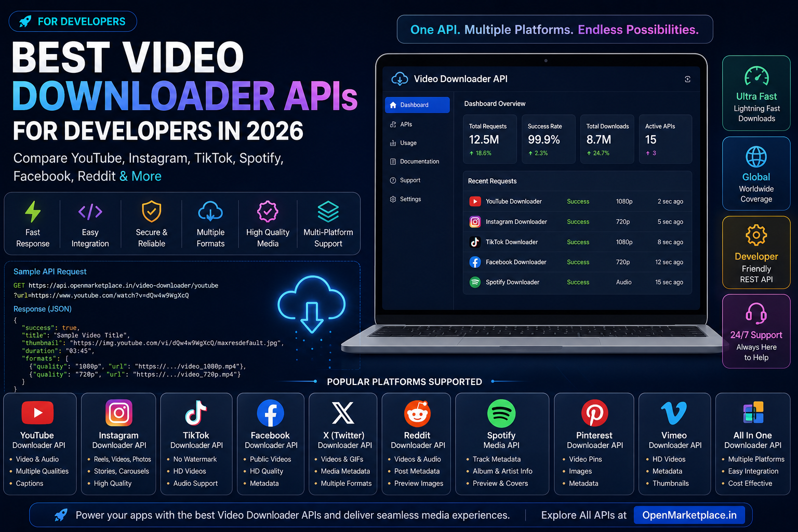Select the Instagram Downloader request row
Image resolution: width=798 pixels, height=532 pixels.
coord(577,222)
